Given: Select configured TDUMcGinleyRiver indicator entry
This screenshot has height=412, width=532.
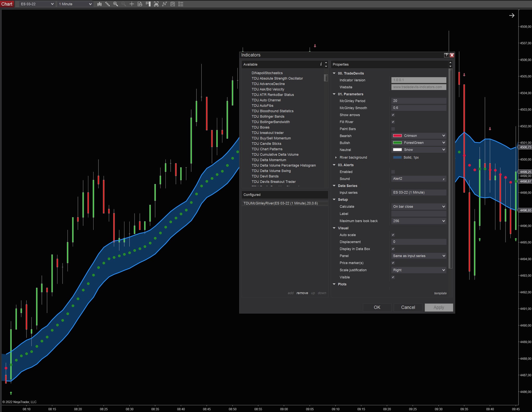Looking at the screenshot, I should click(x=281, y=203).
